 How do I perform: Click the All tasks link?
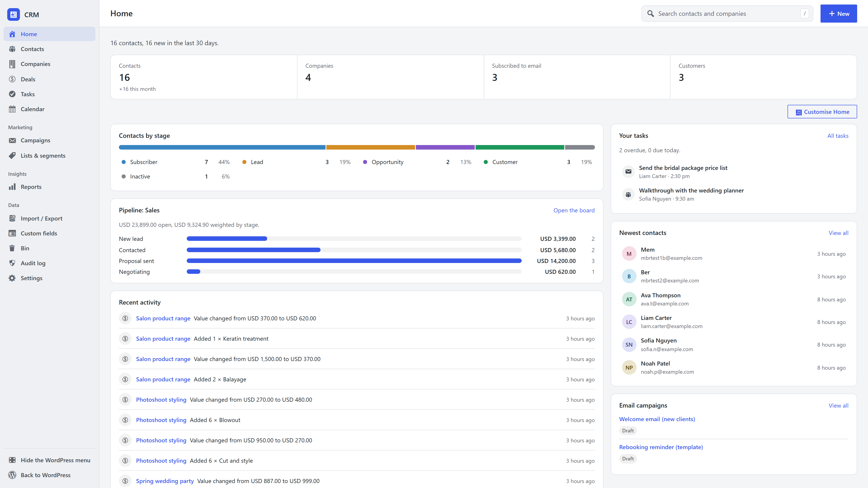838,136
